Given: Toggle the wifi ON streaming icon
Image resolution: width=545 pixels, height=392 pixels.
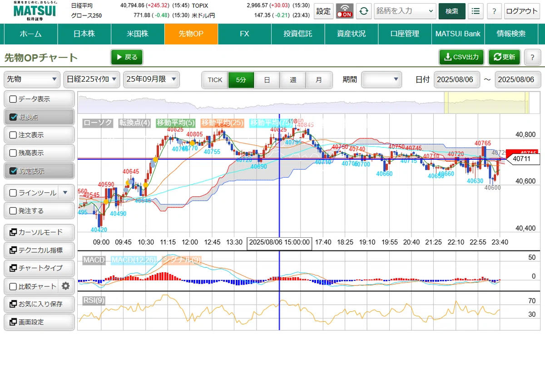Looking at the screenshot, I should [x=345, y=11].
